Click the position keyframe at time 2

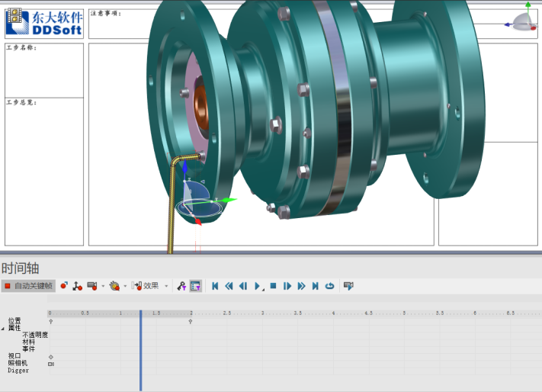click(x=191, y=322)
